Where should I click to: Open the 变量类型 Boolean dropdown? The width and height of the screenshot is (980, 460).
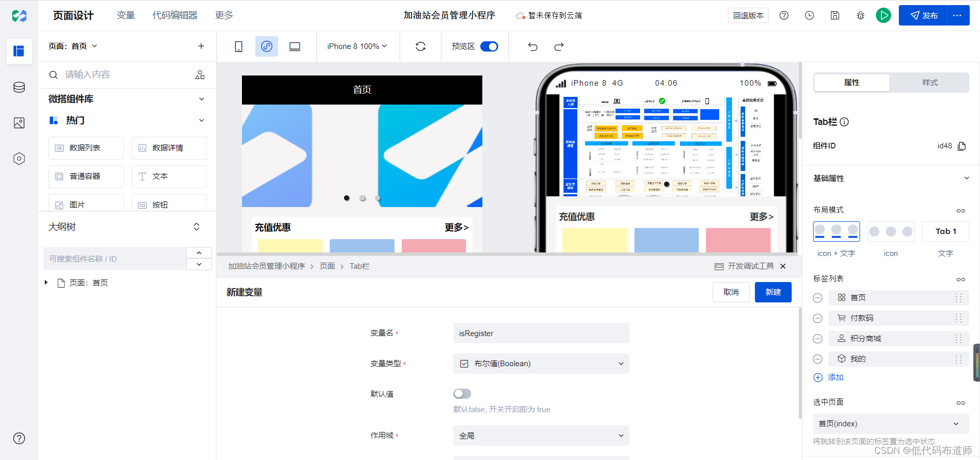coord(541,364)
